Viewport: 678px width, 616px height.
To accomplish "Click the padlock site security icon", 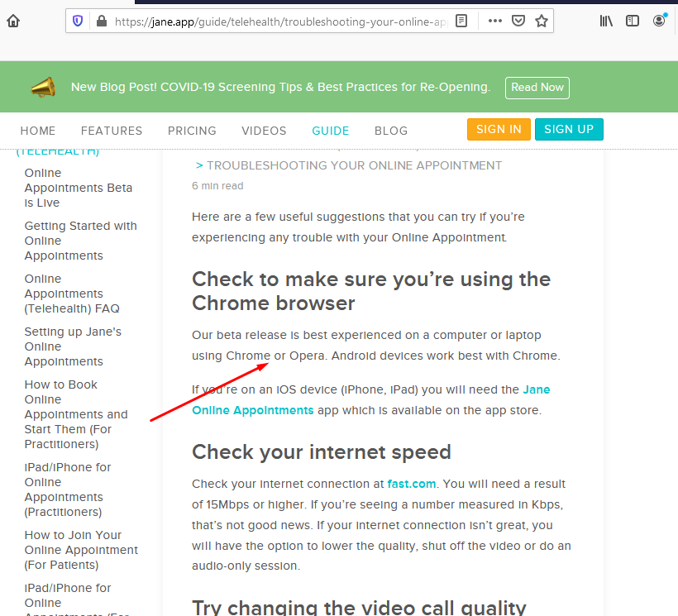I will 102,21.
